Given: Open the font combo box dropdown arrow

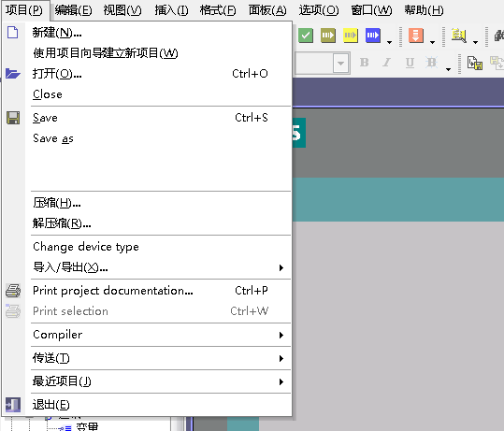Looking at the screenshot, I should click(x=340, y=63).
